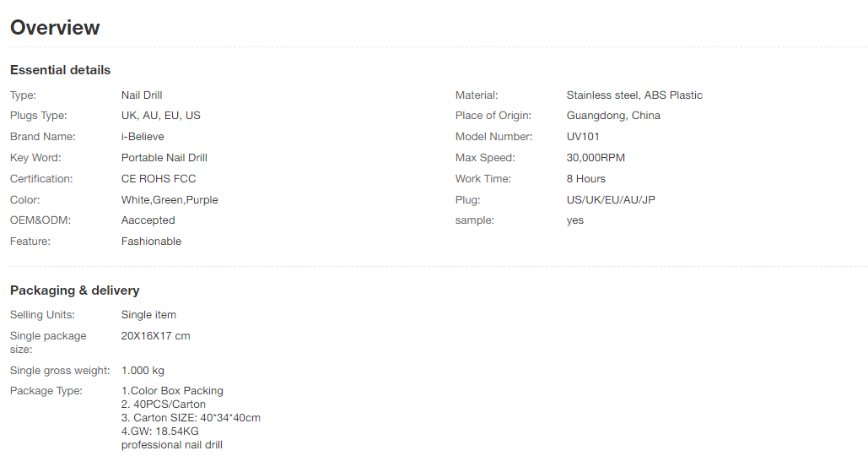Screen dimensions: 868x456
Task: Click the Fashionable feature value
Action: [151, 242]
